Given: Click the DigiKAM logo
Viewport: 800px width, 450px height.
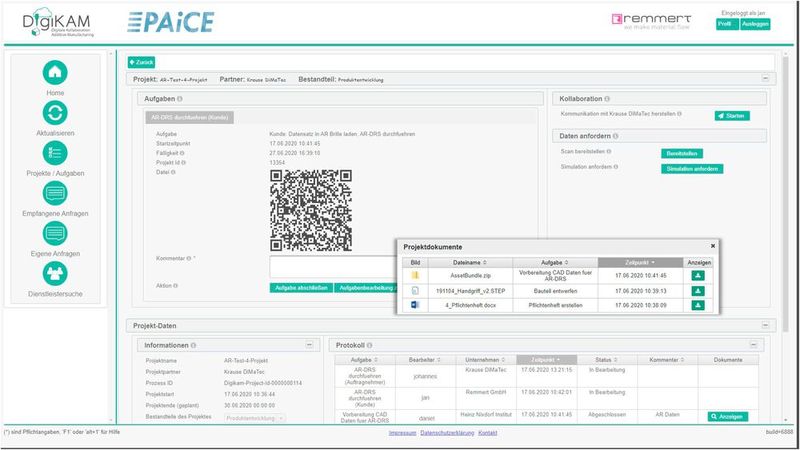Looking at the screenshot, I should tap(58, 22).
